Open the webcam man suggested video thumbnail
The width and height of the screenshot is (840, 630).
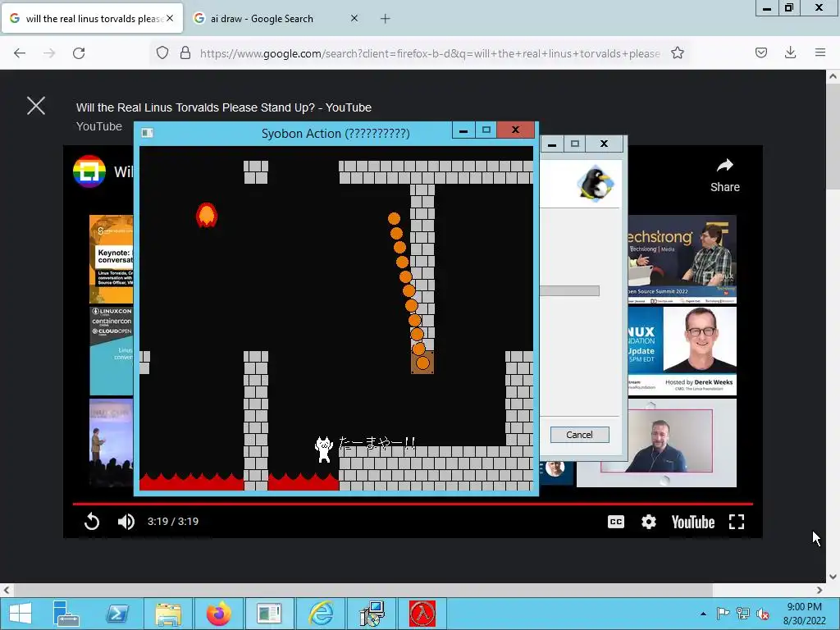pos(656,442)
